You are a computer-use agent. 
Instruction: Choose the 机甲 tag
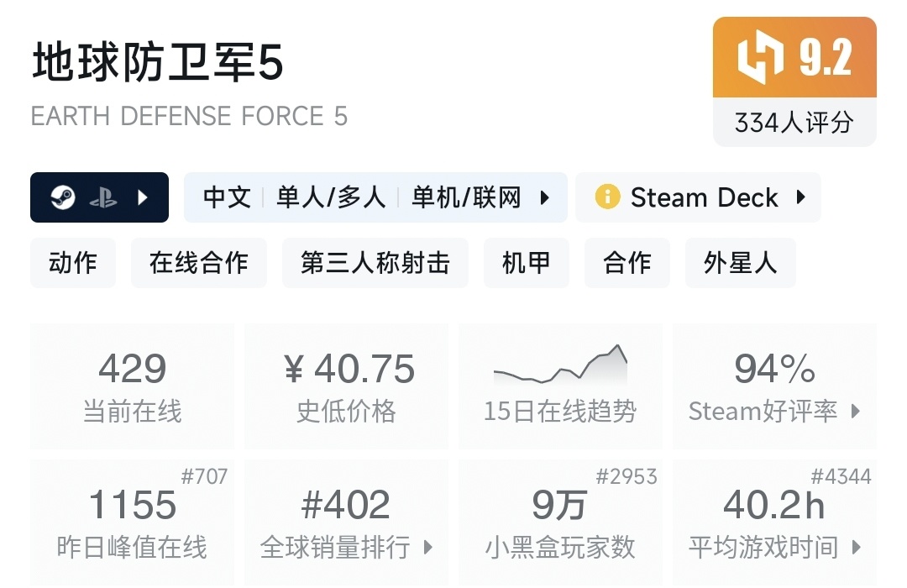(526, 263)
